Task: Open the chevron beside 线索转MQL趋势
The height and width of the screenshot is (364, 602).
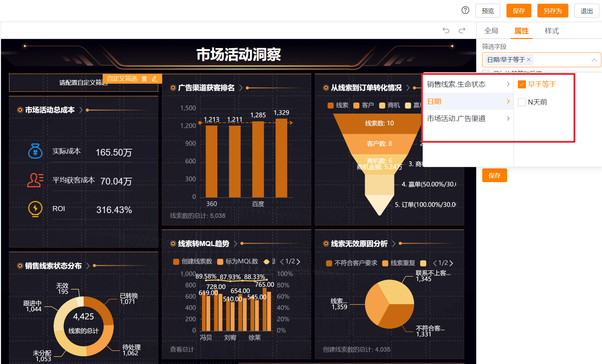Action: click(x=236, y=244)
